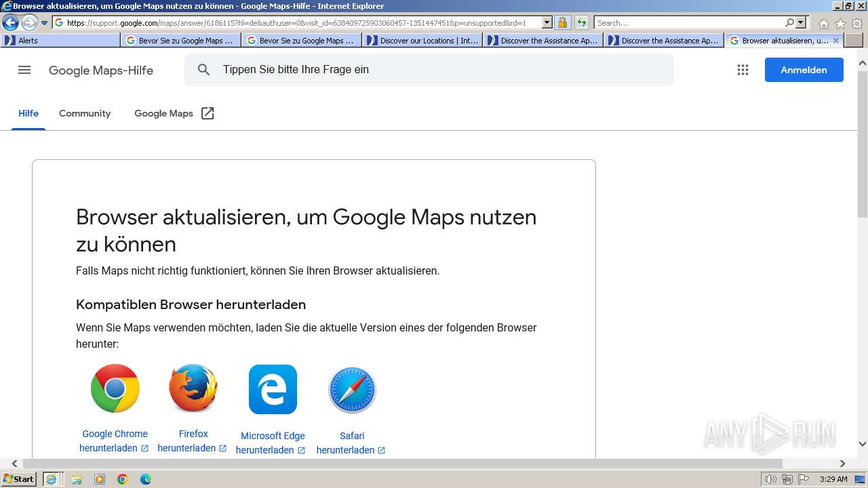
Task: Click the 'Kompatiblen Browser herunterladen' heading
Action: 191,304
